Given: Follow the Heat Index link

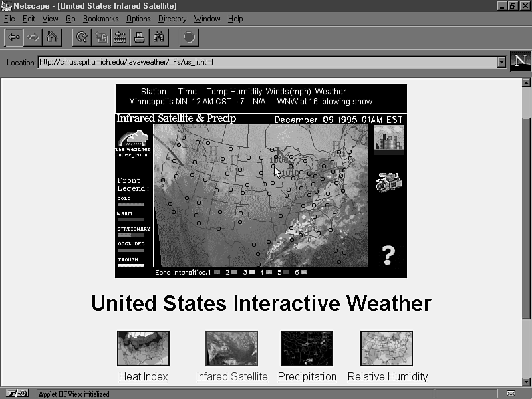Looking at the screenshot, I should point(143,377).
